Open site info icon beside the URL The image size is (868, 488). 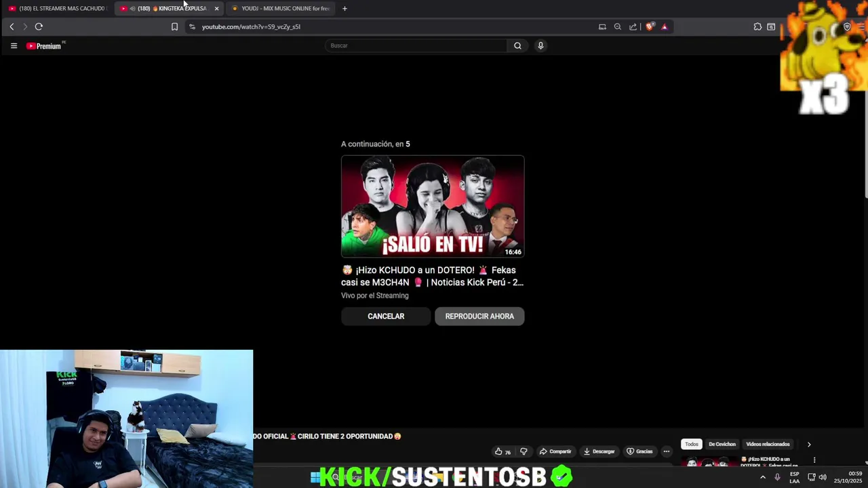pos(192,26)
